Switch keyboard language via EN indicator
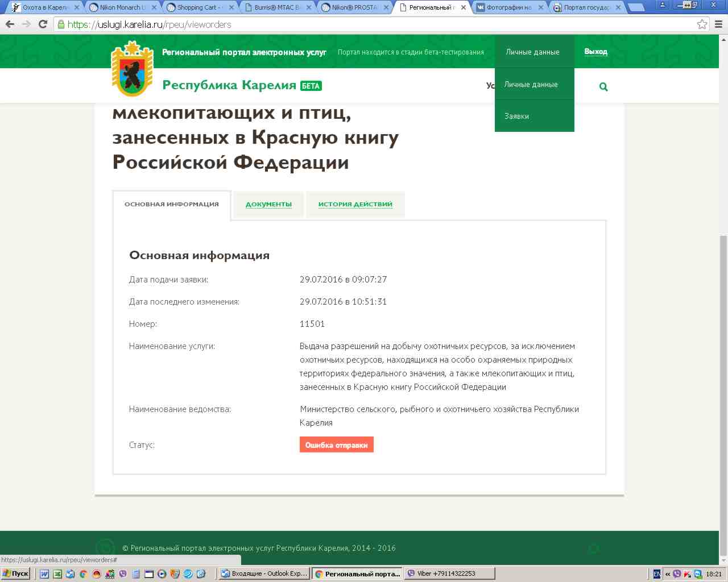This screenshot has width=728, height=582. click(x=657, y=574)
